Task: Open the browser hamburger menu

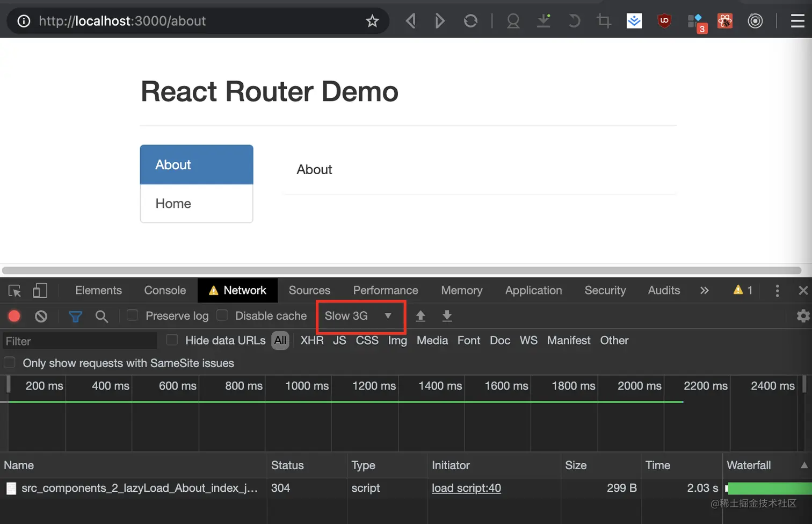Action: click(798, 21)
